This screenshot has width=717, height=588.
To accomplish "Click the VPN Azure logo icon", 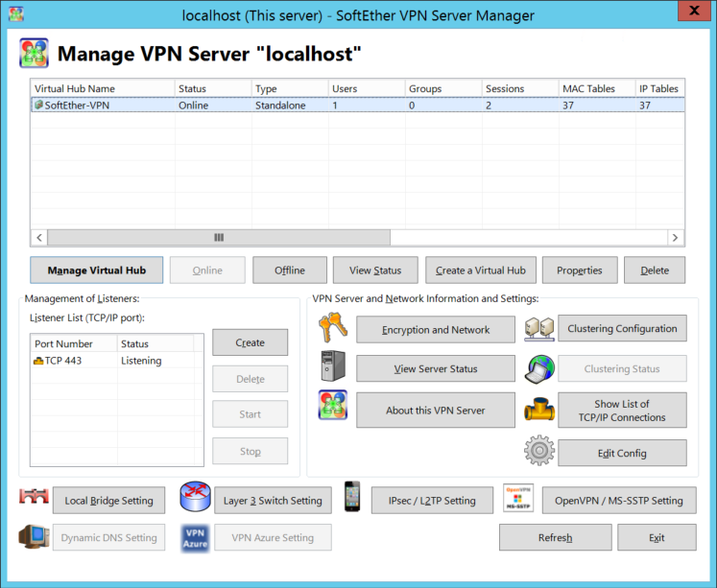I will pyautogui.click(x=195, y=538).
